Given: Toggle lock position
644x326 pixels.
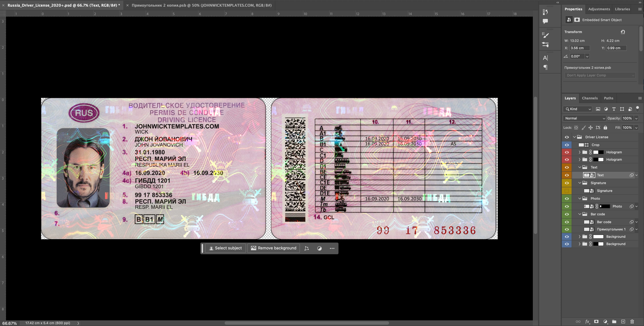Looking at the screenshot, I should 591,128.
